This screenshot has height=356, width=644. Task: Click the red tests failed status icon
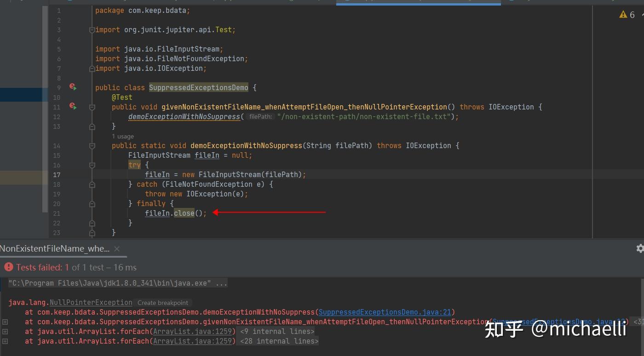click(x=9, y=267)
